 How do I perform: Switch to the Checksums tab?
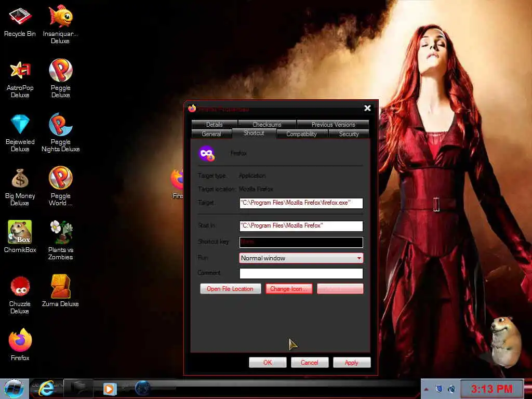(x=267, y=125)
